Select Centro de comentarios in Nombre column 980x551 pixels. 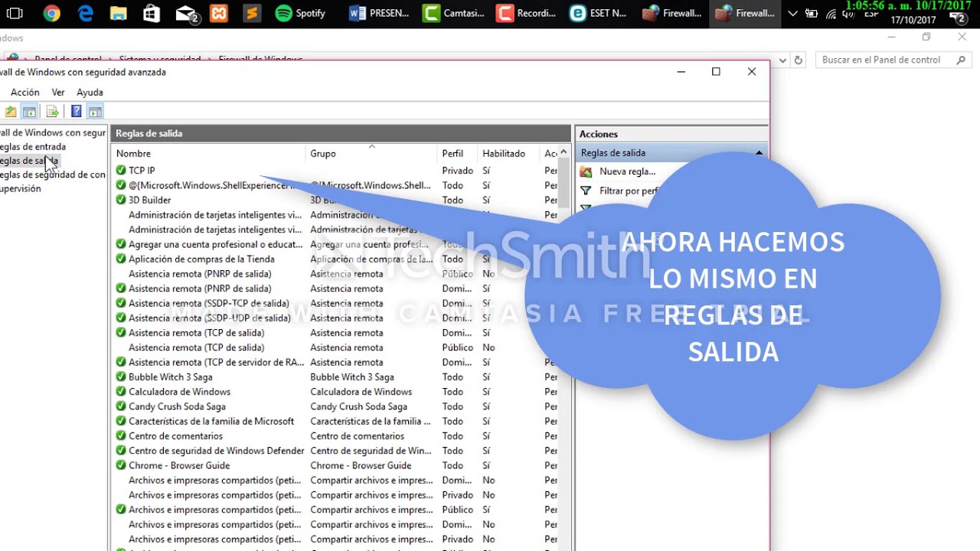coord(175,435)
